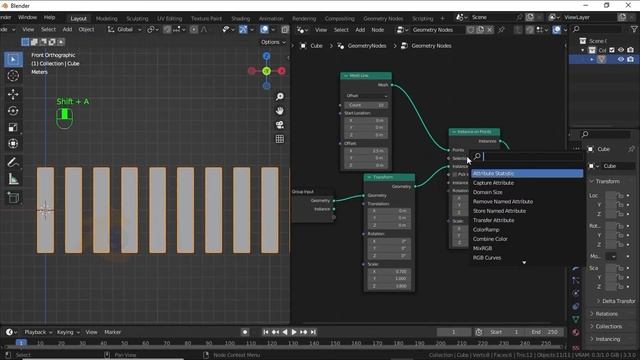Viewport: 640px width, 360px height.
Task: Toggle collection exclude checkbox in outliner
Action: point(612,50)
